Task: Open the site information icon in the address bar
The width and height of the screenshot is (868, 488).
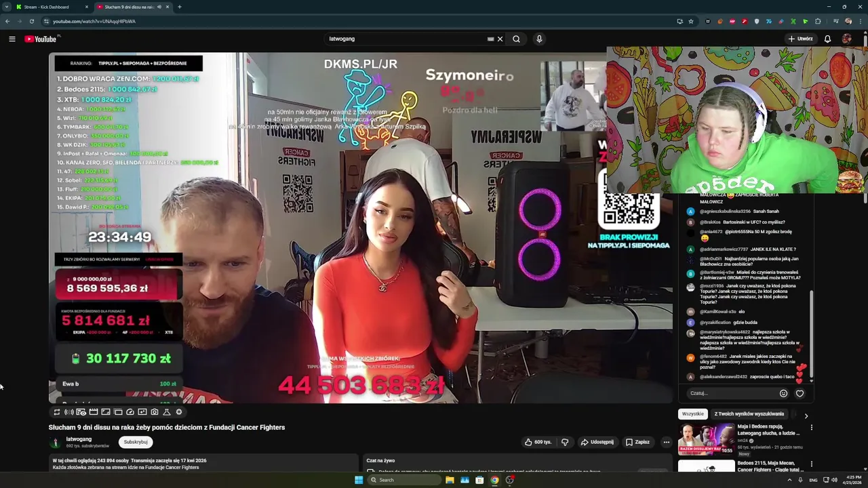Action: [x=46, y=21]
